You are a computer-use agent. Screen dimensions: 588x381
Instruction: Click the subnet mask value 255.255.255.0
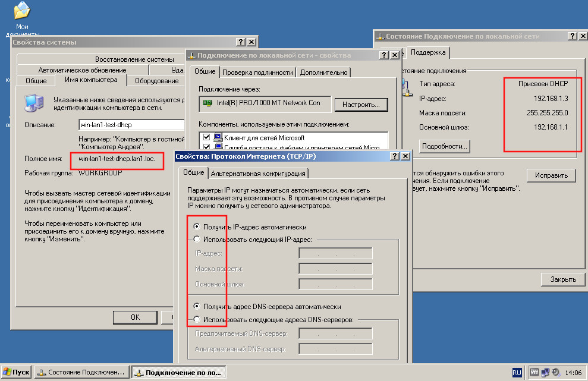(547, 113)
